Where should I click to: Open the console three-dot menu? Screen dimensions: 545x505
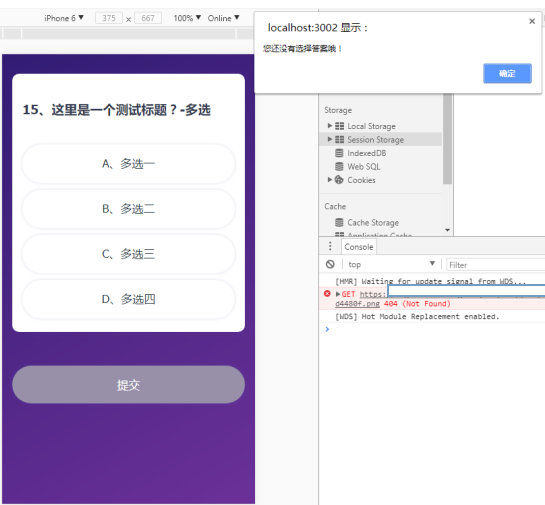(x=330, y=246)
